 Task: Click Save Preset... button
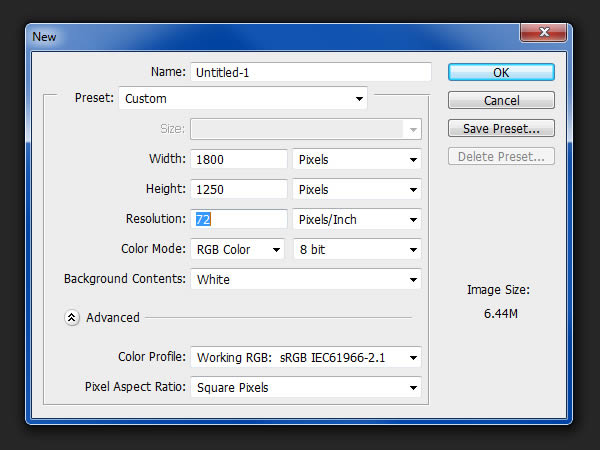(501, 128)
